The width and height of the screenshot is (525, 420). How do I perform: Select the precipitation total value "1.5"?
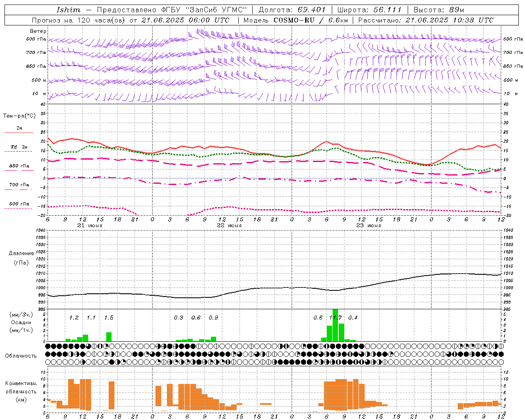pos(109,318)
